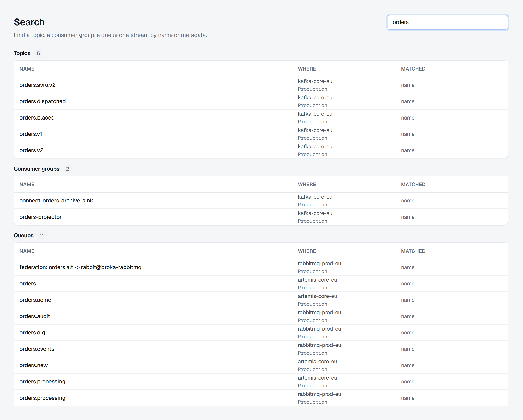
Task: Click the Consumer groups count badge "2"
Action: (x=67, y=169)
